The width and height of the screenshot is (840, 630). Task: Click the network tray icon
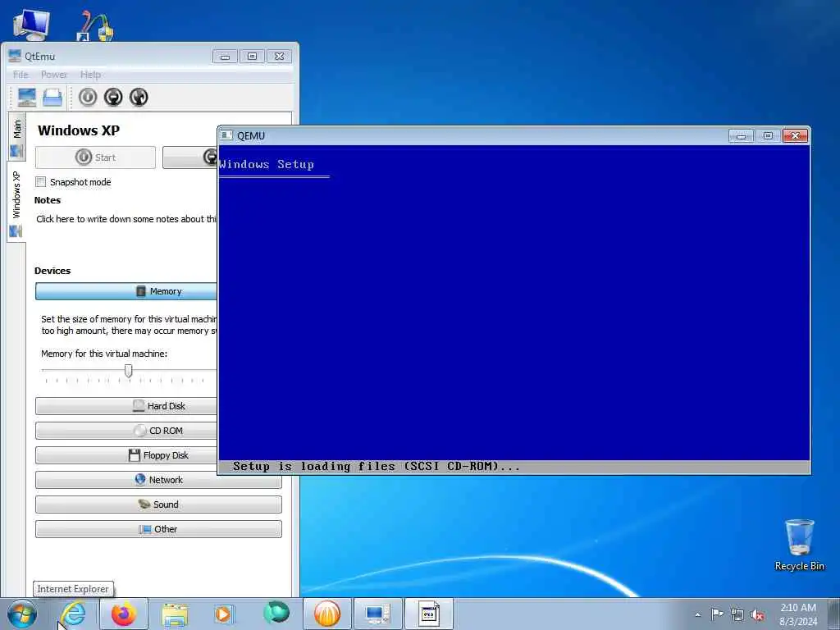point(737,614)
